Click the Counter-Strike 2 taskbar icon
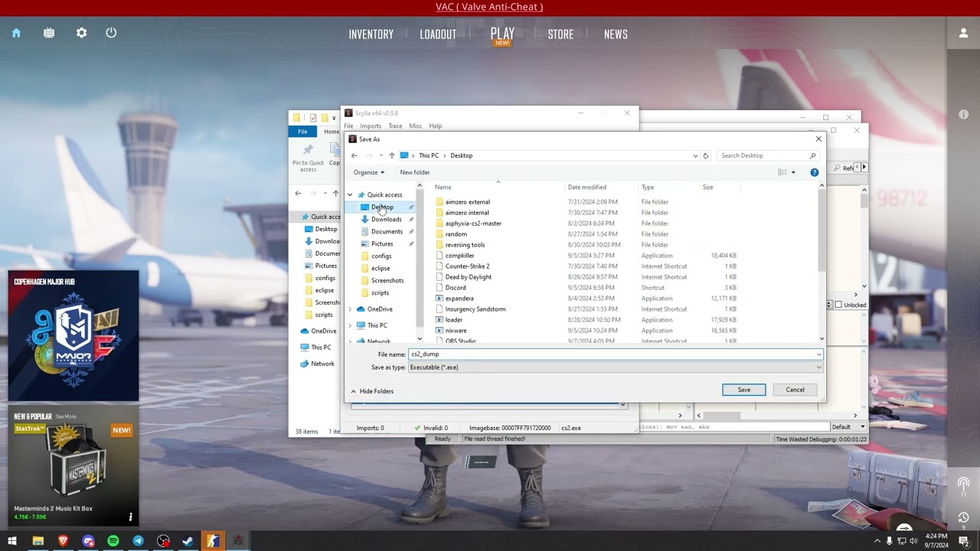Viewport: 980px width, 551px height. click(213, 541)
